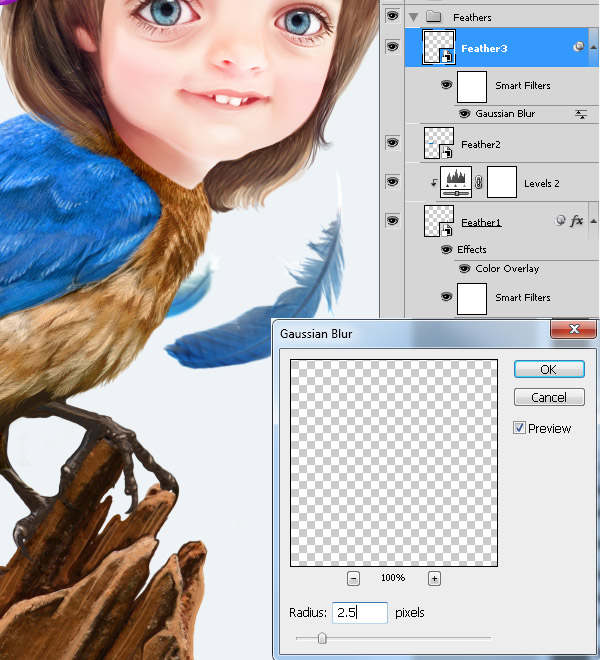Image resolution: width=600 pixels, height=660 pixels.
Task: Hide the Gaussian Blur smart filter
Action: [464, 114]
